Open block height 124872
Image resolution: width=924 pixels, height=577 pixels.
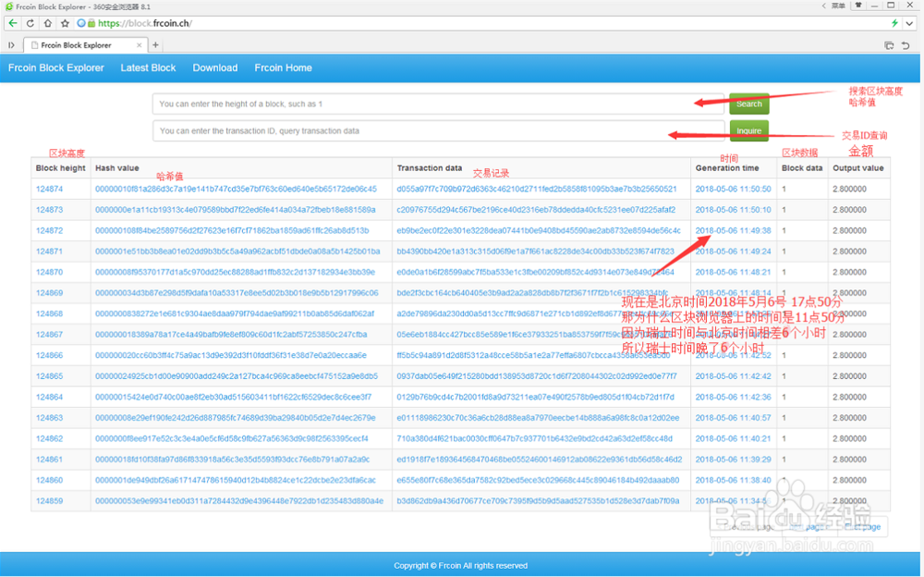point(49,230)
